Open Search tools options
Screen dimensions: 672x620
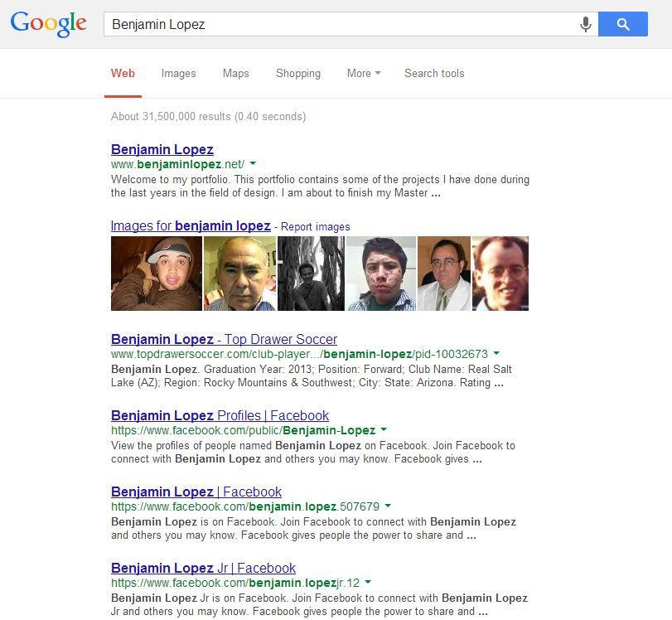(x=433, y=74)
